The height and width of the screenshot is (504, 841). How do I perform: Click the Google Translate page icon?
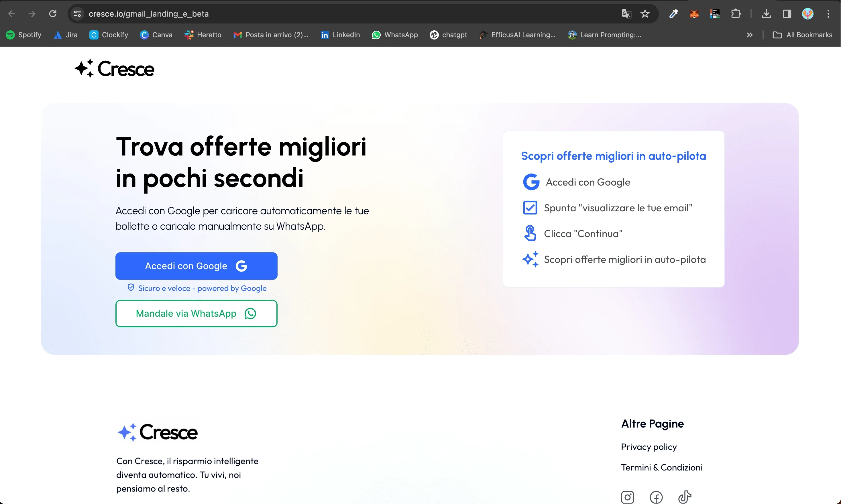(x=626, y=14)
